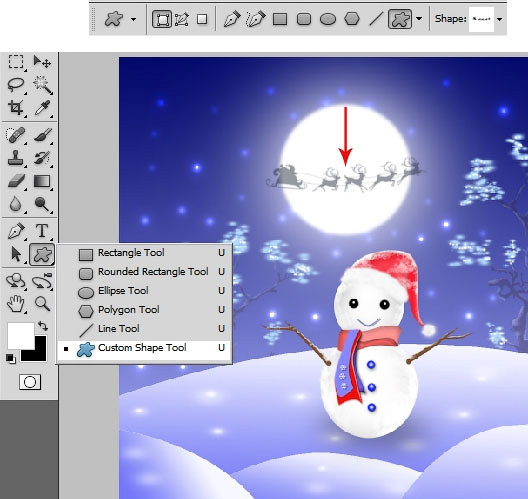Enable Paths mode in options bar
Image resolution: width=528 pixels, height=499 pixels.
pyautogui.click(x=182, y=19)
